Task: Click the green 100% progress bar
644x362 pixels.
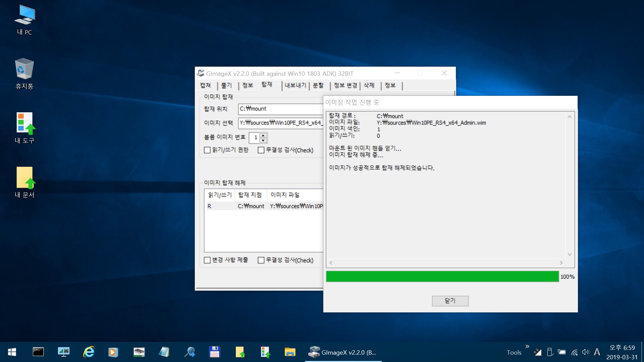Action: (442, 277)
